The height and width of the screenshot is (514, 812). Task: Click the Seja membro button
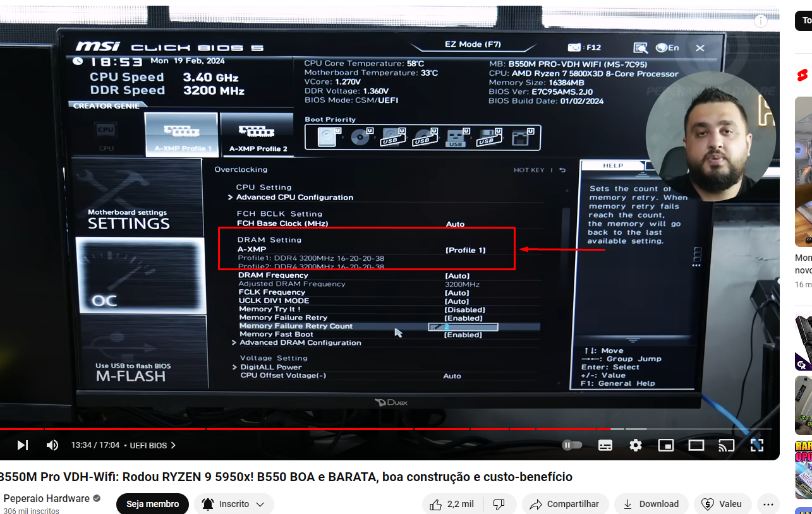[152, 504]
